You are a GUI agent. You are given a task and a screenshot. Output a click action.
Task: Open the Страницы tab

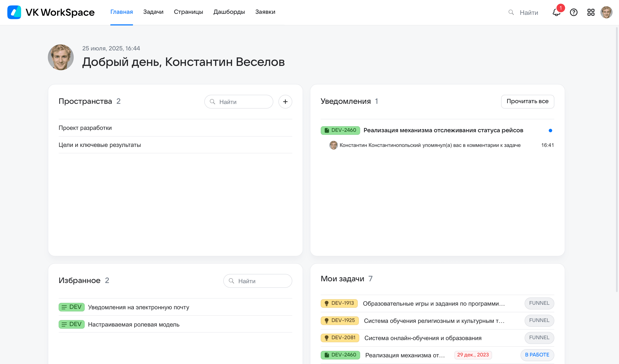(x=188, y=12)
